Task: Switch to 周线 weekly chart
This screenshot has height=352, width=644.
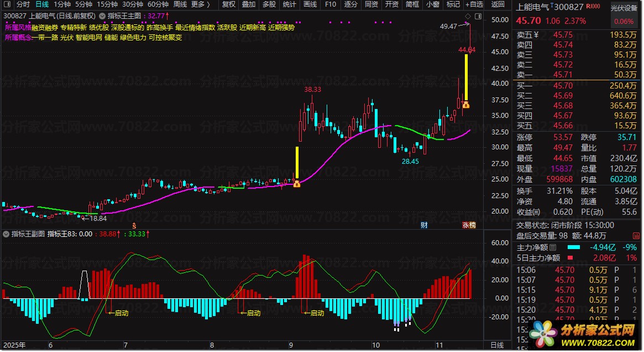Action: (180, 4)
